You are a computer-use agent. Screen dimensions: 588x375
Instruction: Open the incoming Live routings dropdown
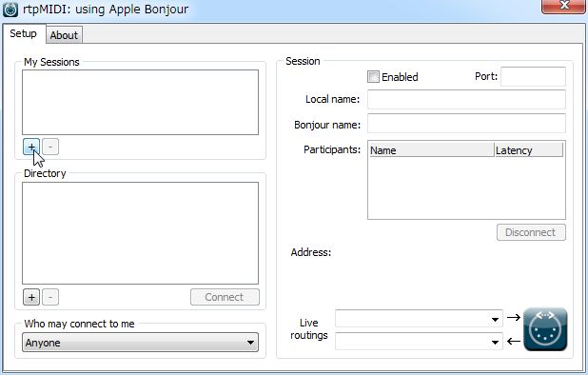[419, 342]
